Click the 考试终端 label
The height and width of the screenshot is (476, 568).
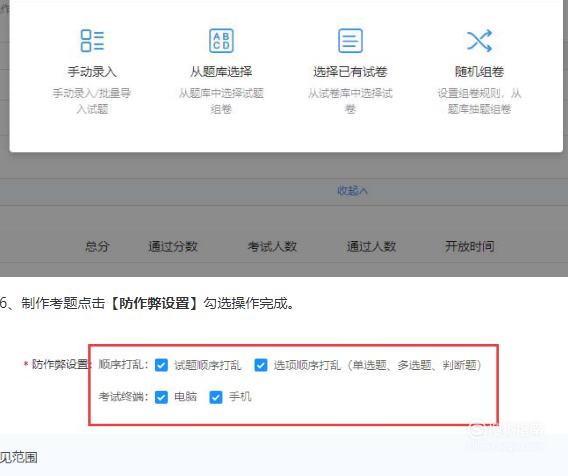coord(123,397)
